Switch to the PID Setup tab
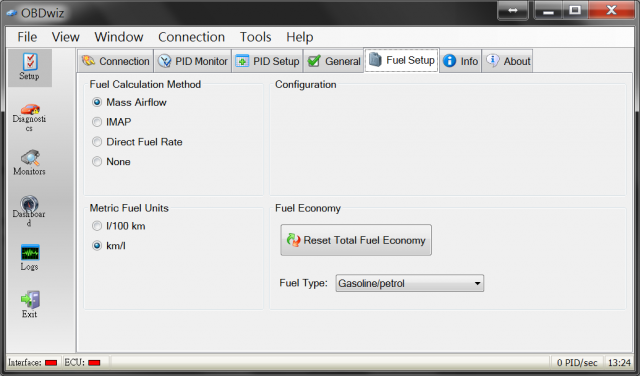The width and height of the screenshot is (640, 376). [268, 61]
